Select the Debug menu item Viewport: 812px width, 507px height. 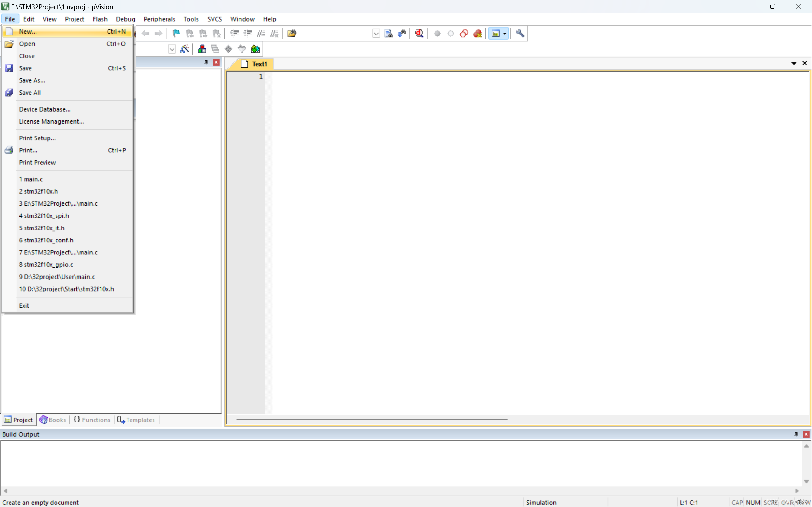click(x=126, y=19)
